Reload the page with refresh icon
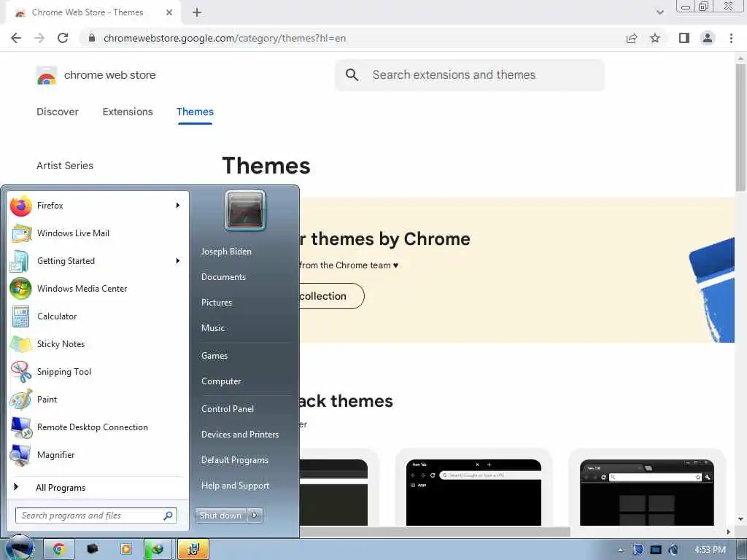The height and width of the screenshot is (560, 747). coord(63,38)
